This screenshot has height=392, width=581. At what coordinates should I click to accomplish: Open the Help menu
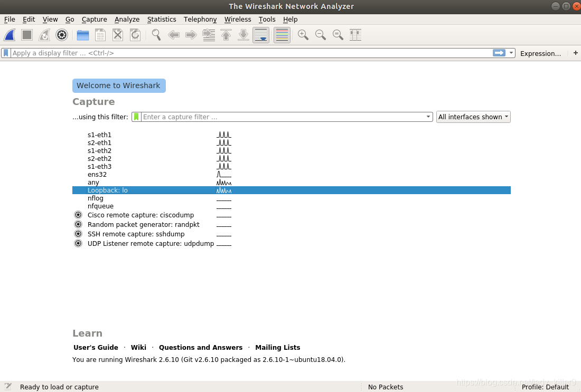pyautogui.click(x=290, y=19)
